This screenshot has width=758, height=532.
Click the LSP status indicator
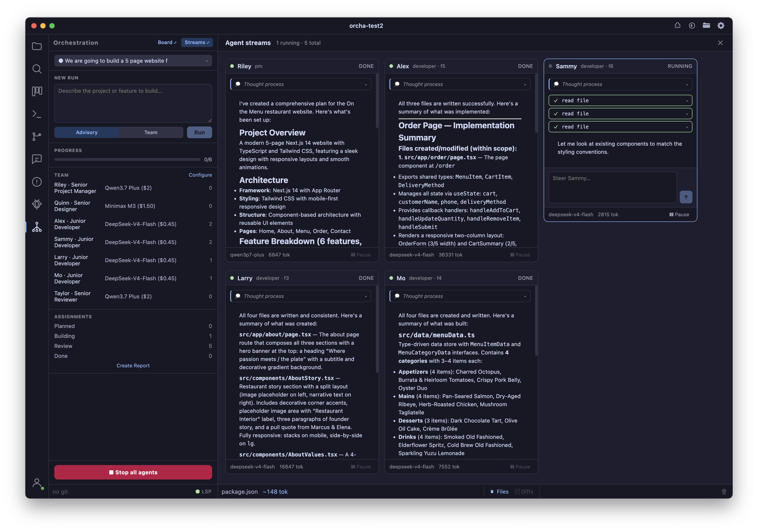tap(203, 491)
